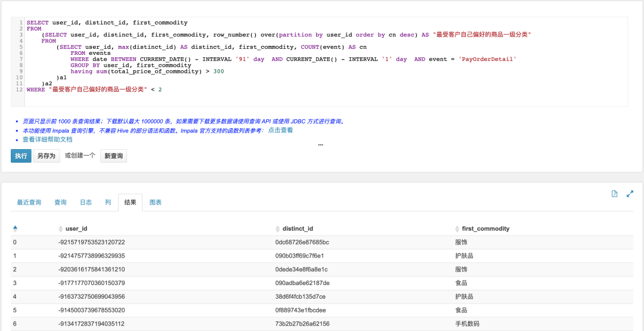Select cell -9214757738996329935
The height and width of the screenshot is (331, 644).
pos(92,256)
